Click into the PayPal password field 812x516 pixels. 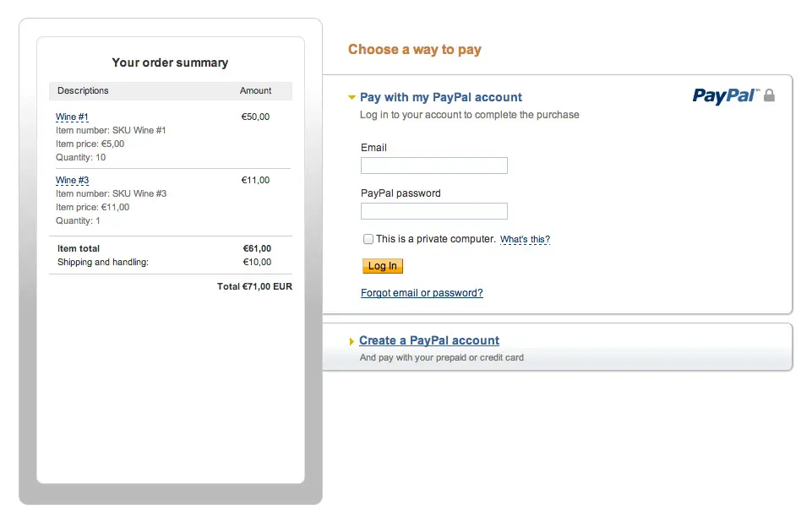(x=433, y=211)
